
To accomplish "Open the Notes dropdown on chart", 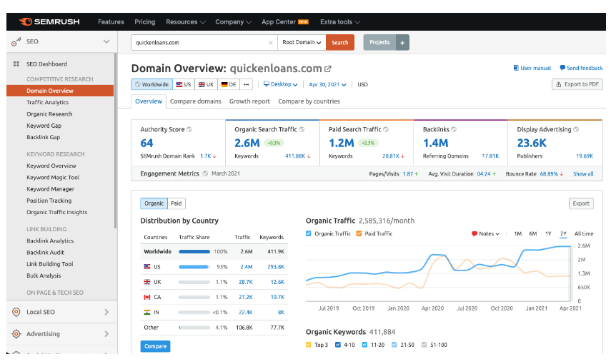I will click(x=485, y=233).
